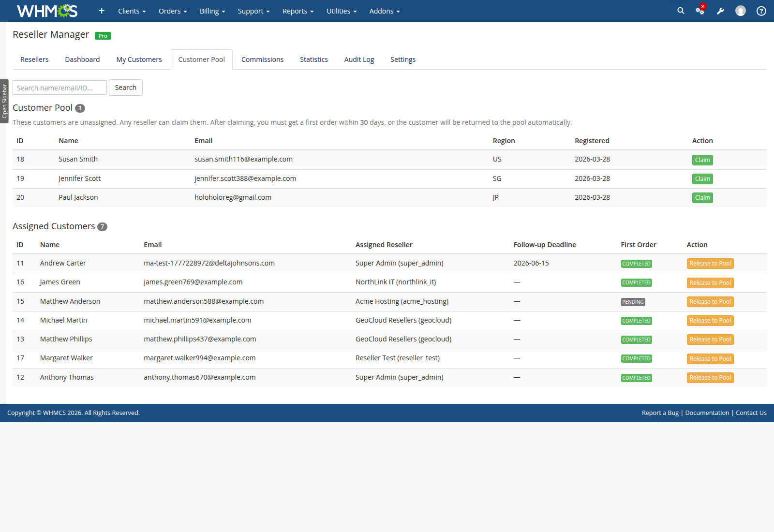
Task: Click the Follow-up Deadline column header
Action: [x=545, y=245]
